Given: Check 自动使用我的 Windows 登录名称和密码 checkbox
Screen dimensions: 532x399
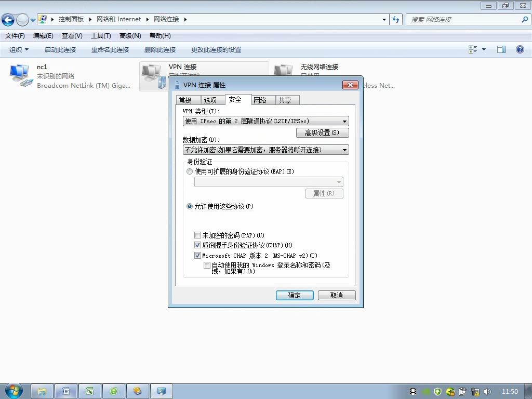Looking at the screenshot, I should point(207,265).
